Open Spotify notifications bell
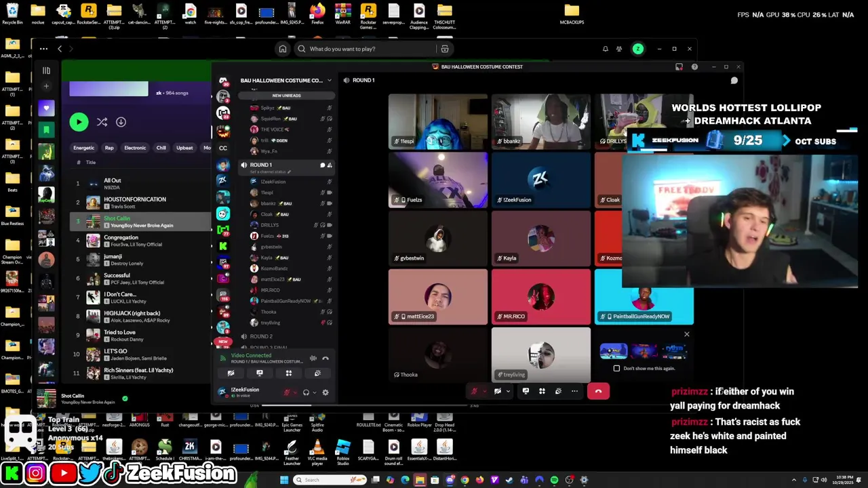Screen dimensions: 868x488 606,49
